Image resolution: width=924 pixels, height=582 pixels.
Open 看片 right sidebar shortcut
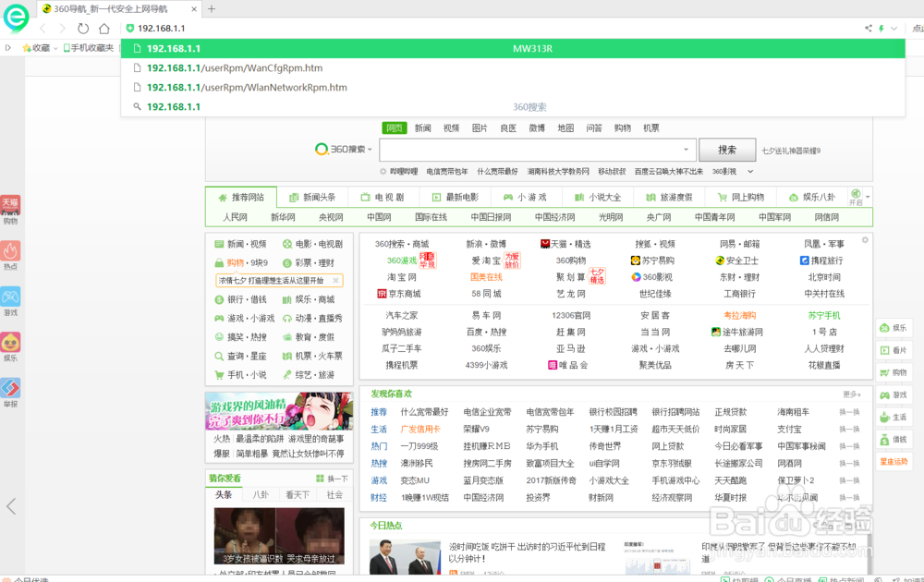tap(894, 350)
